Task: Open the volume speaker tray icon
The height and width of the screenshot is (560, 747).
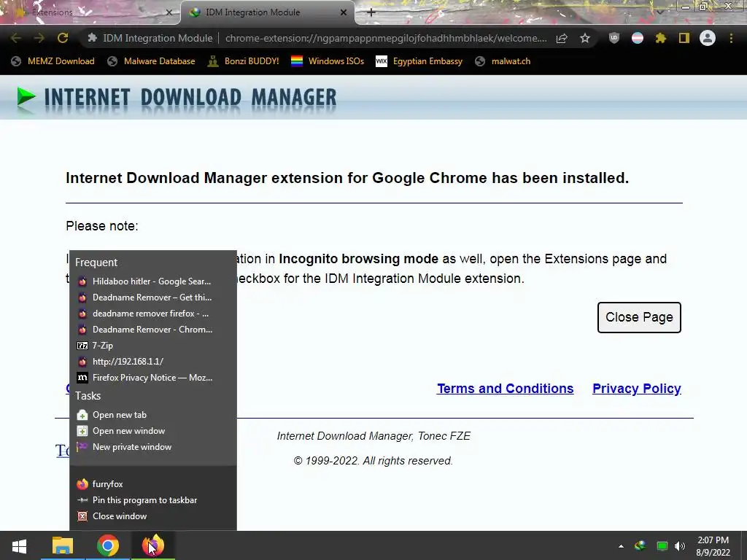Action: (680, 546)
